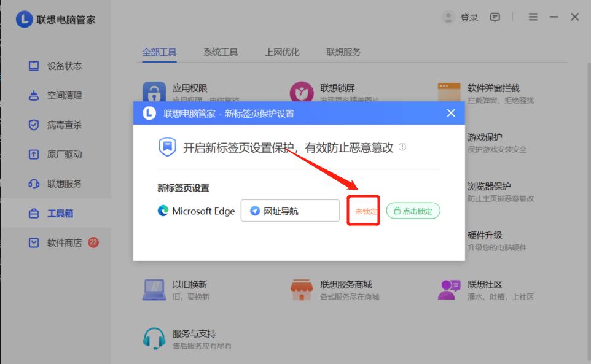This screenshot has height=364, width=591.
Task: Click the device status monitor icon
Action: [x=34, y=66]
